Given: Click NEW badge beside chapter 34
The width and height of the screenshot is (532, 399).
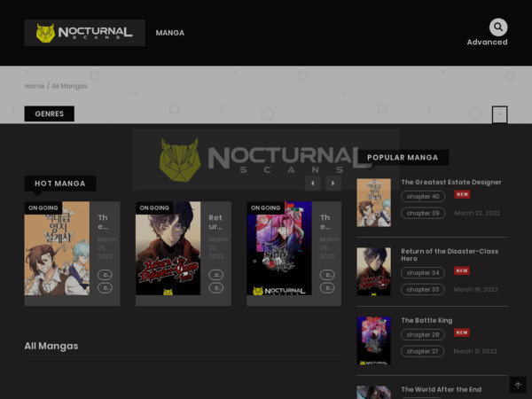Looking at the screenshot, I should pos(462,270).
